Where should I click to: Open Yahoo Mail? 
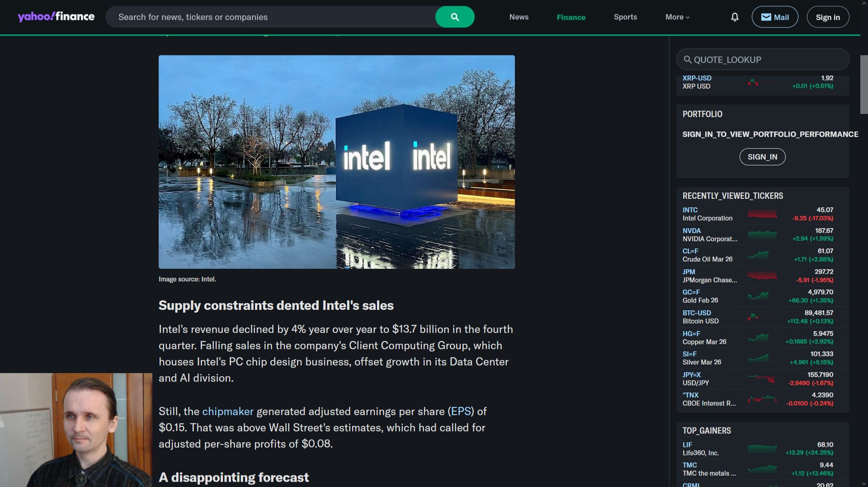tap(775, 17)
